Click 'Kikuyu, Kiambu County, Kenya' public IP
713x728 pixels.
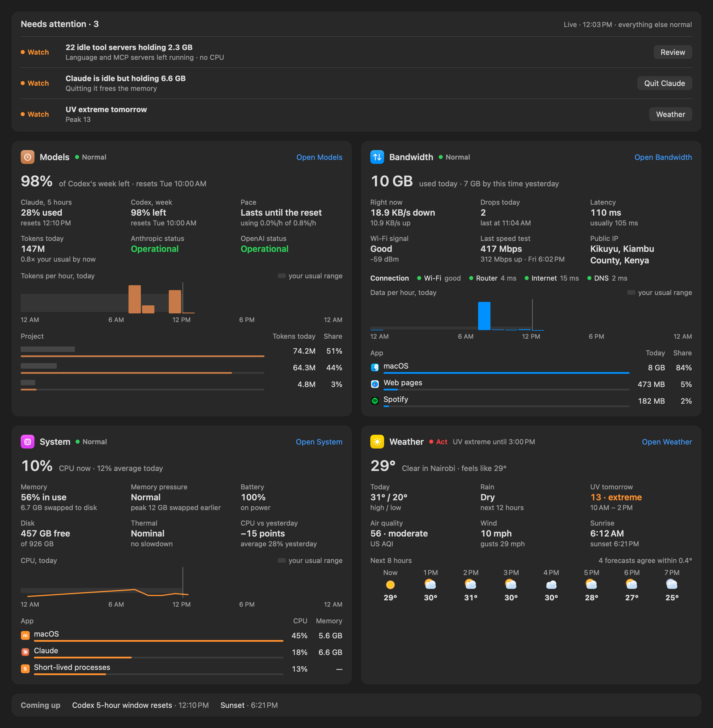[x=622, y=255]
